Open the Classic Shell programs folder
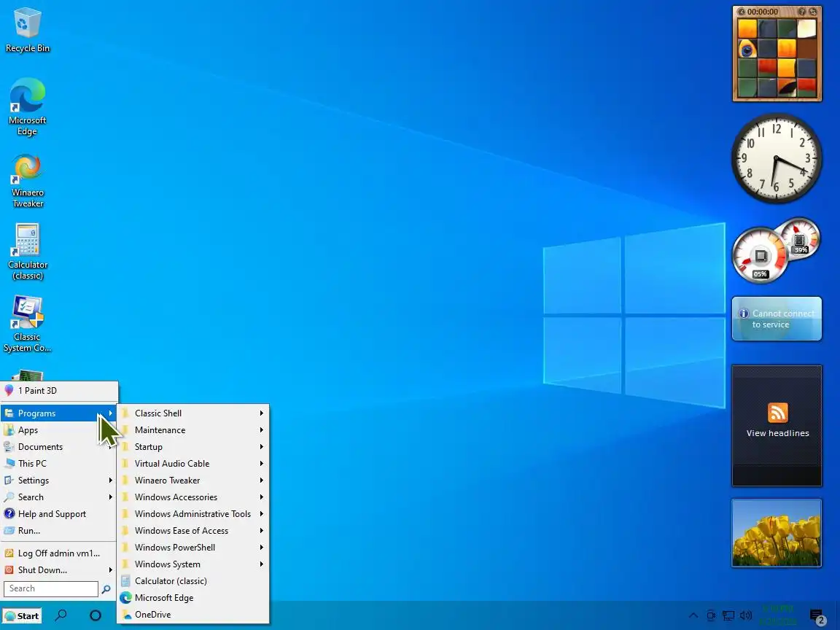 [192, 413]
